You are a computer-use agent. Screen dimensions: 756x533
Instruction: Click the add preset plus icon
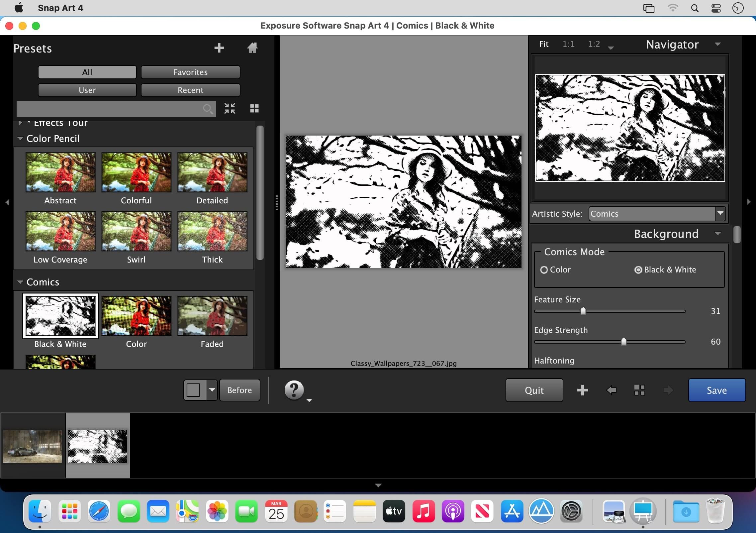(219, 48)
